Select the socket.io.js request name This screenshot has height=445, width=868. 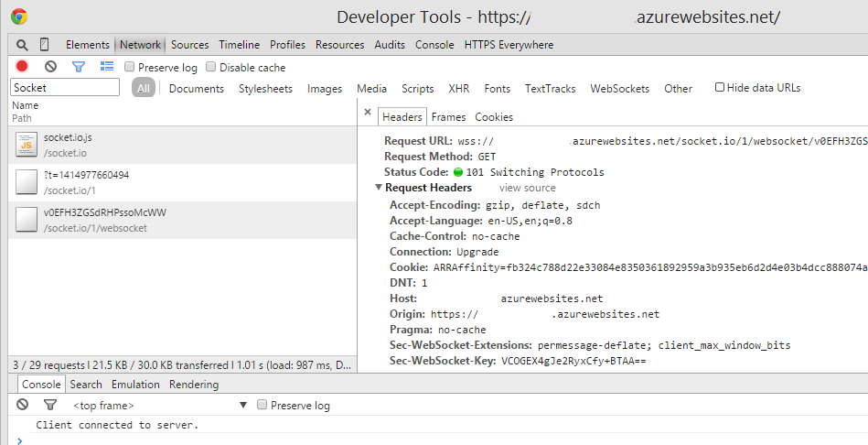68,137
